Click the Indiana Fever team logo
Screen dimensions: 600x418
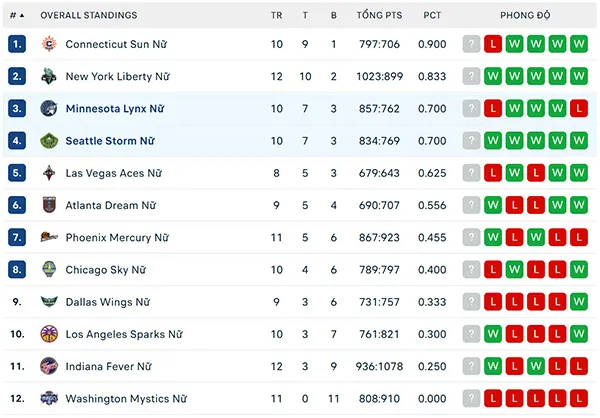[x=49, y=366]
